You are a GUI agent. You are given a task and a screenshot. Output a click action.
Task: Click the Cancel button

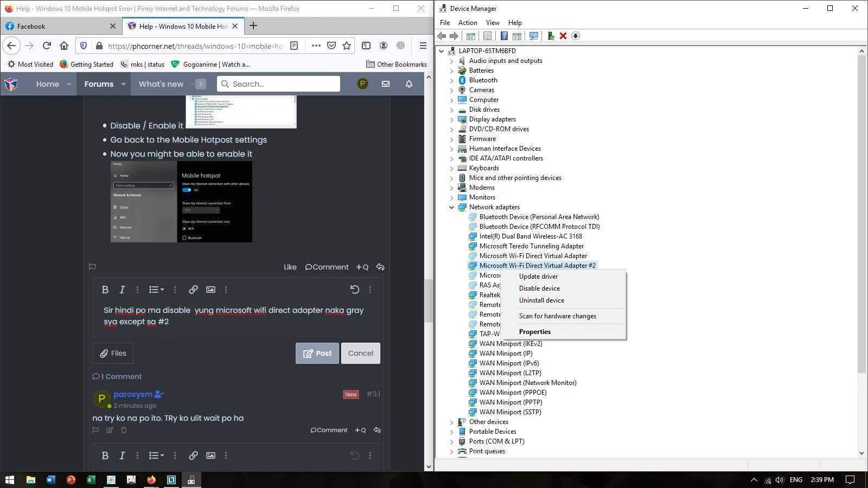[x=361, y=353]
